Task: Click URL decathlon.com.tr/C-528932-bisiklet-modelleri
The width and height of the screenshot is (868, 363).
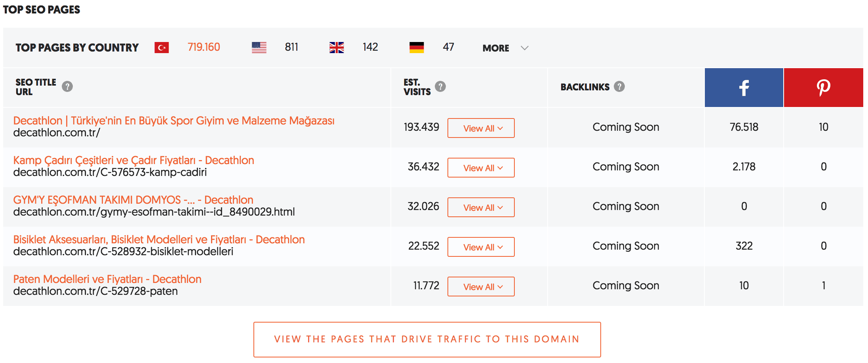Action: tap(123, 252)
